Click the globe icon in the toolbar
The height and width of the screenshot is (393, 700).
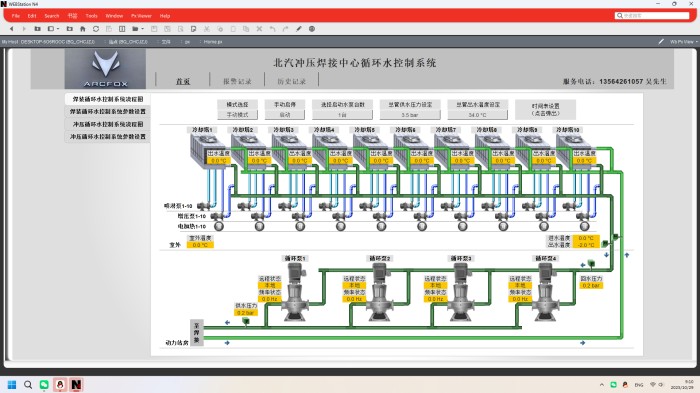click(312, 29)
